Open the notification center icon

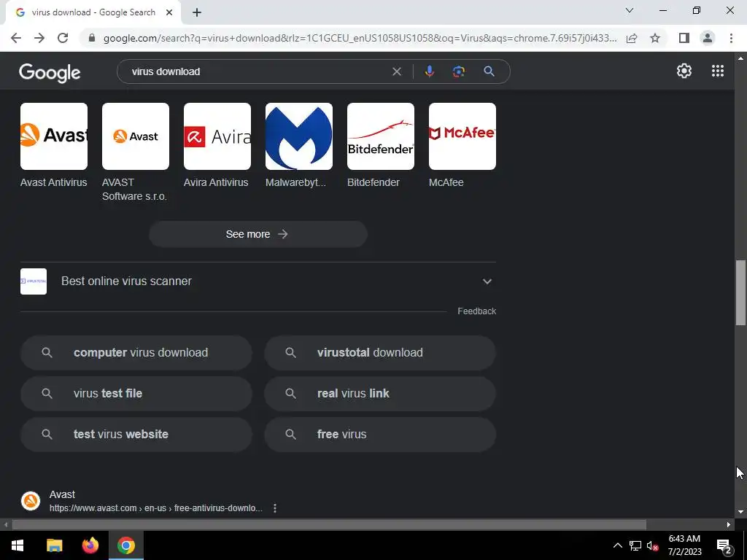coord(724,545)
